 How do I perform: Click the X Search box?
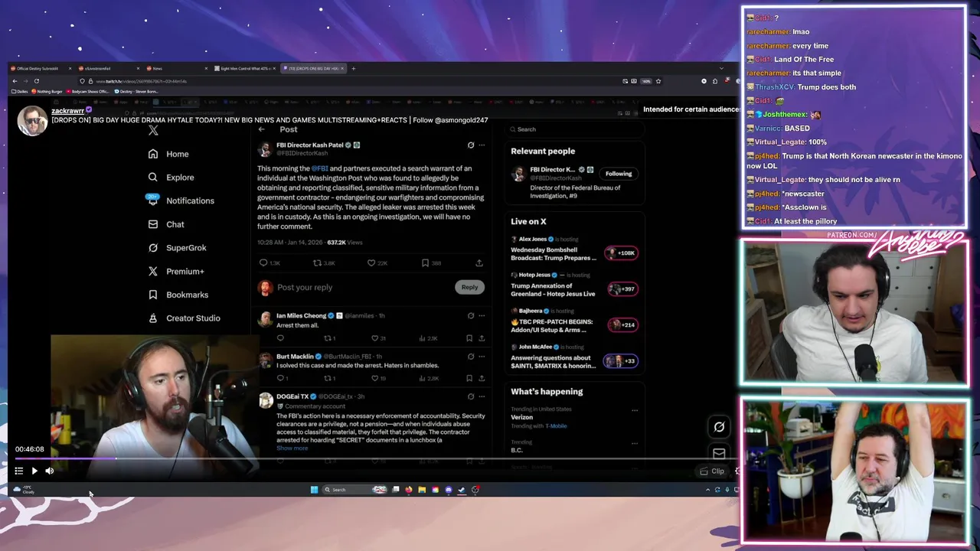(x=573, y=129)
